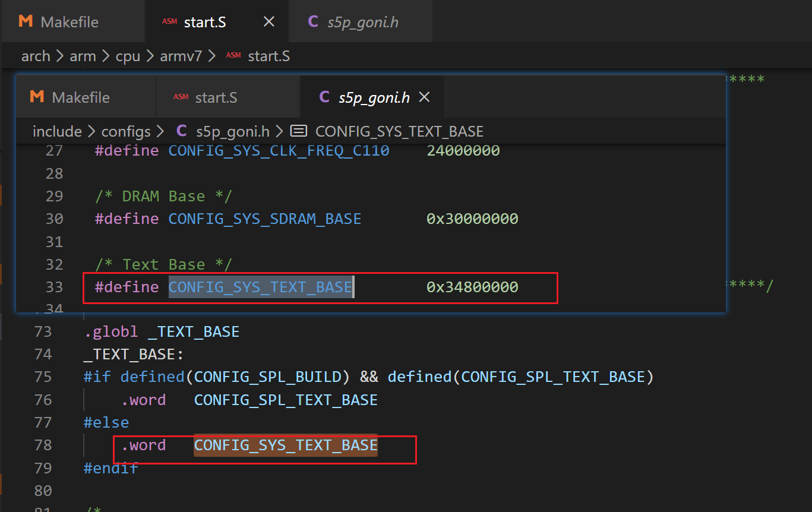Click the C icon on the inner s5p_goni.h tab
The height and width of the screenshot is (512, 812).
click(324, 97)
